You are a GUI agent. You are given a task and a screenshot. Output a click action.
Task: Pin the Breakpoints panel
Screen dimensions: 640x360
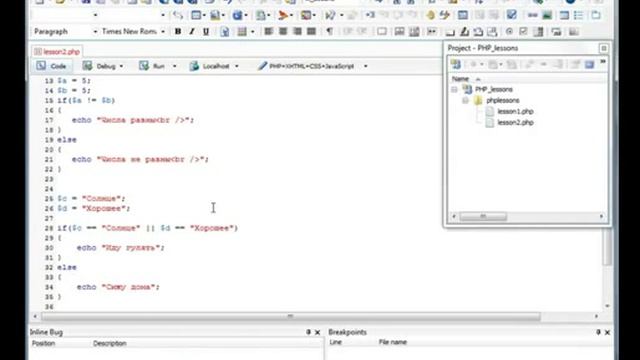pos(598,332)
